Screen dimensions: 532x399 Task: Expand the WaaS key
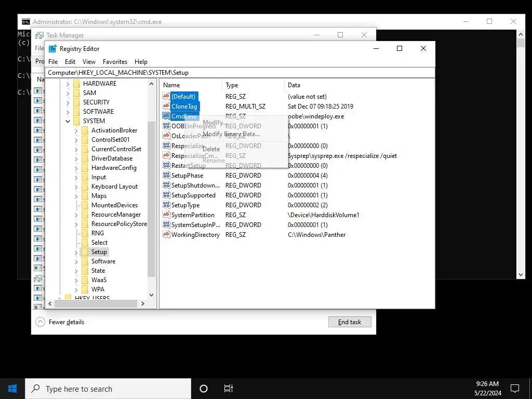76,280
